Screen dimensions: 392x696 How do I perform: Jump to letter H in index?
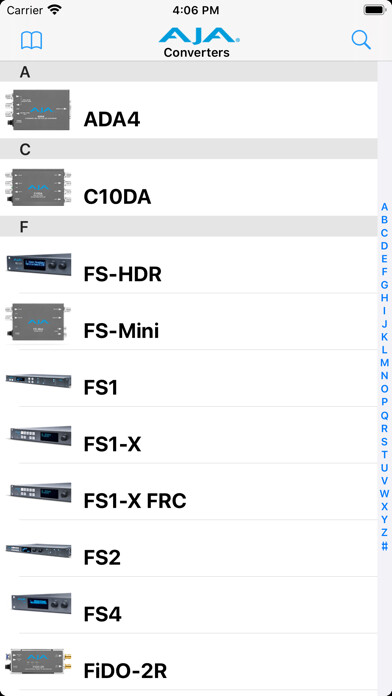coord(384,298)
